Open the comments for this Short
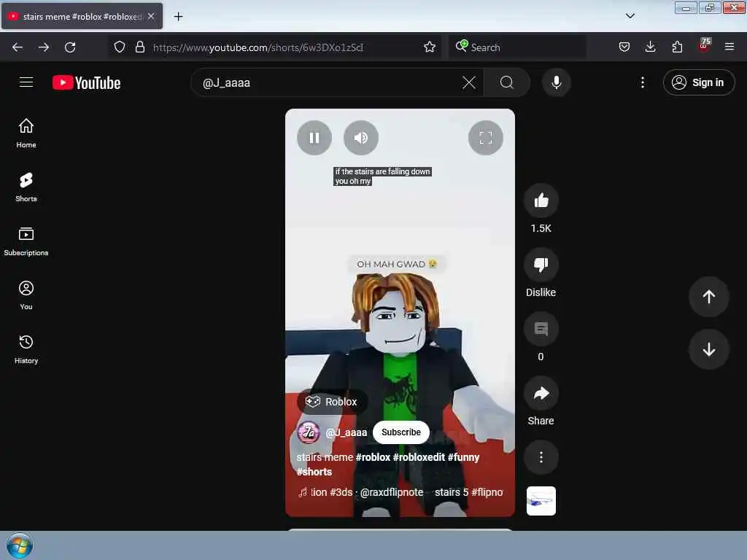 541,329
